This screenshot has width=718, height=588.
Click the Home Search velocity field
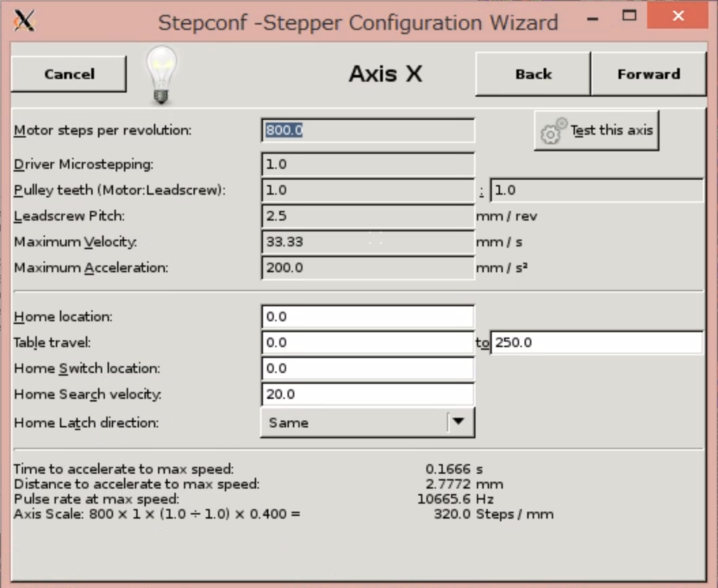(367, 394)
